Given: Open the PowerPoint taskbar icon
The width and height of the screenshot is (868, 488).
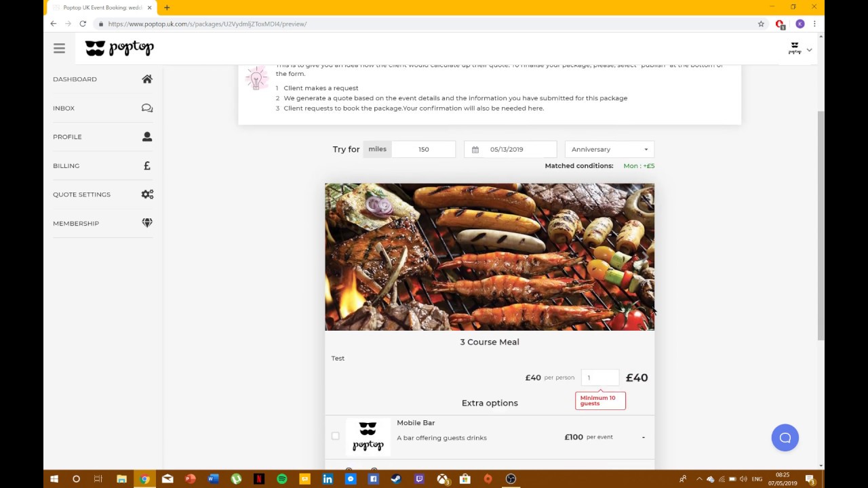Looking at the screenshot, I should [190, 479].
